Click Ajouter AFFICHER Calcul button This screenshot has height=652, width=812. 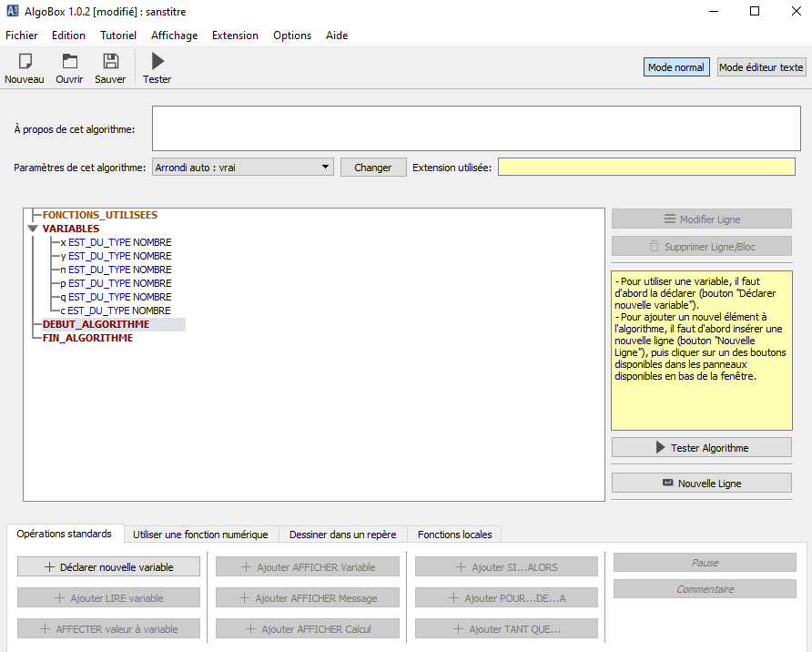pyautogui.click(x=308, y=628)
